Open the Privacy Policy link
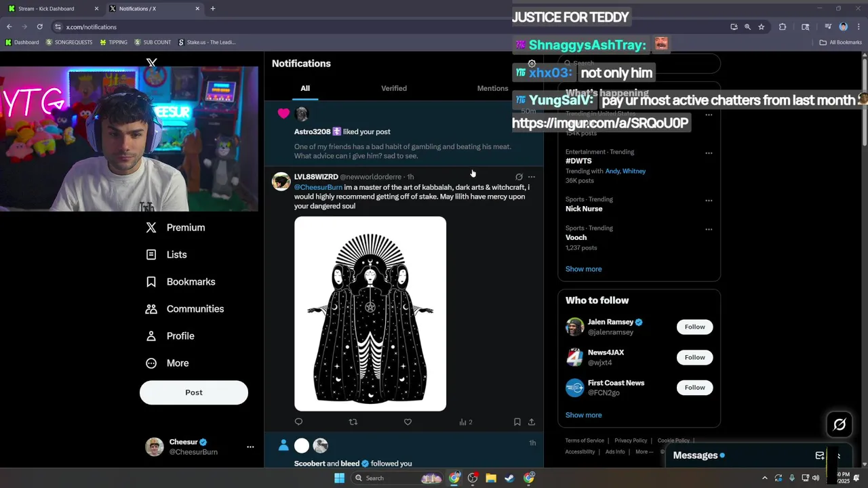The width and height of the screenshot is (868, 488). click(631, 441)
